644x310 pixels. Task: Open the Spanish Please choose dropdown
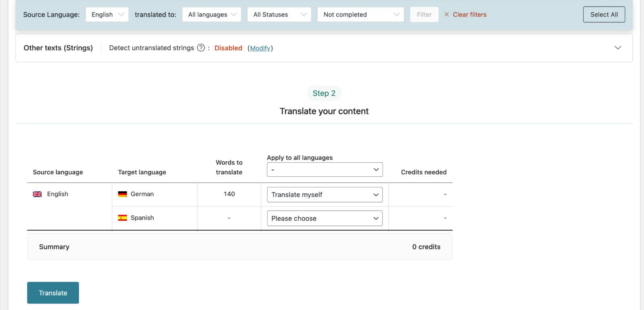[x=325, y=218]
